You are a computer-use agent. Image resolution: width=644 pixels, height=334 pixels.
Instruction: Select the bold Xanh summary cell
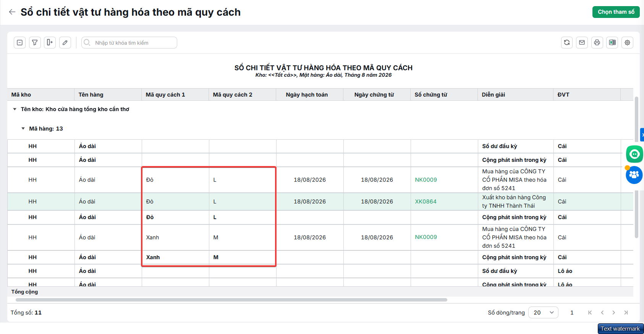pyautogui.click(x=175, y=257)
